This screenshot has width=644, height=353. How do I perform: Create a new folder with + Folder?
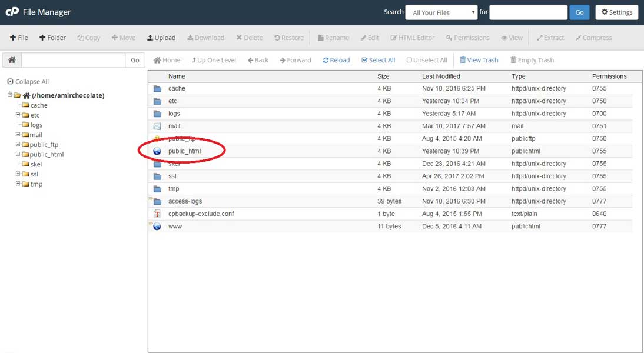pos(52,38)
